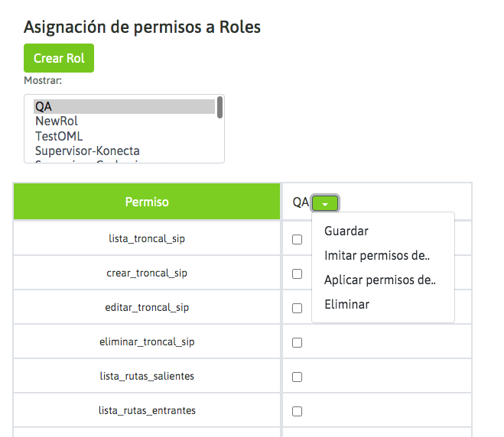Viewport: 504px width, 437px height.
Task: Click the Permiso column header
Action: click(x=147, y=202)
